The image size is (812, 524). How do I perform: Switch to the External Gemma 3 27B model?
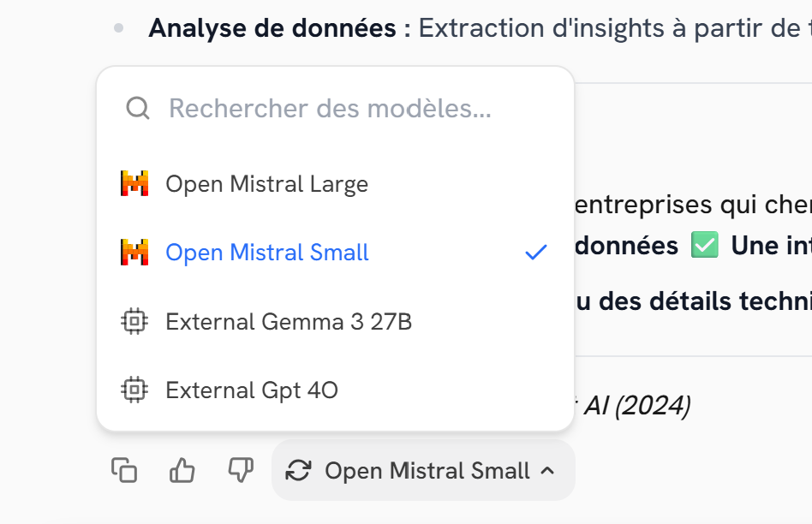(x=289, y=322)
